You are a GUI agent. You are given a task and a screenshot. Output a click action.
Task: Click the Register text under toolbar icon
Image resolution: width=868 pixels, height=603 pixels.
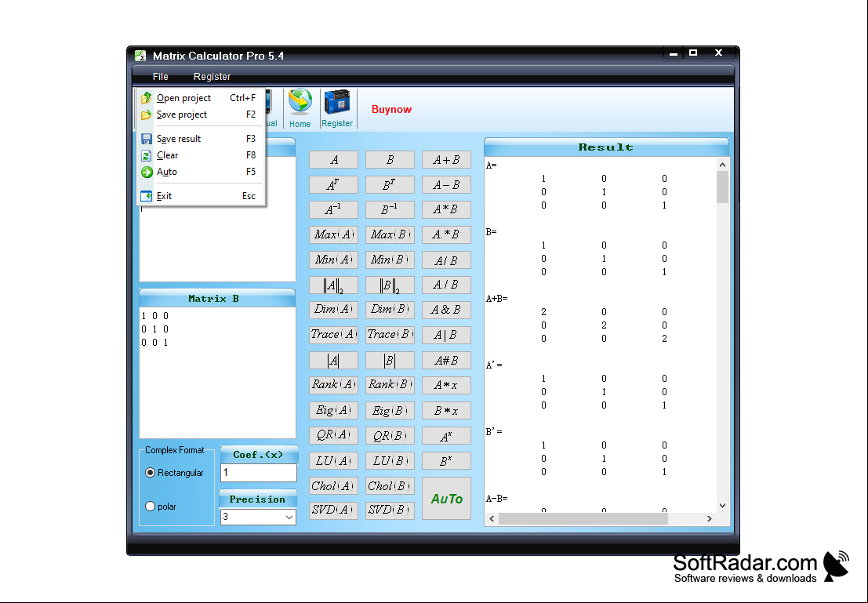337,123
